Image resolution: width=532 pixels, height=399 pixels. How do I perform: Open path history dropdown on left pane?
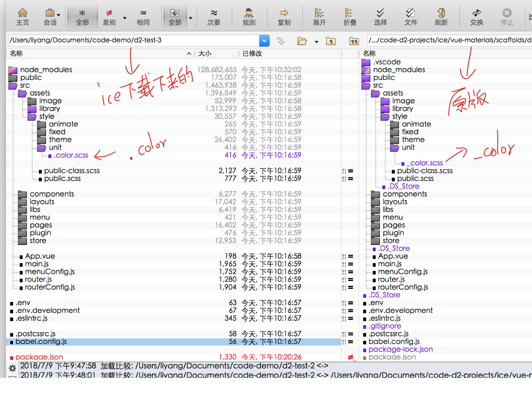coord(264,41)
